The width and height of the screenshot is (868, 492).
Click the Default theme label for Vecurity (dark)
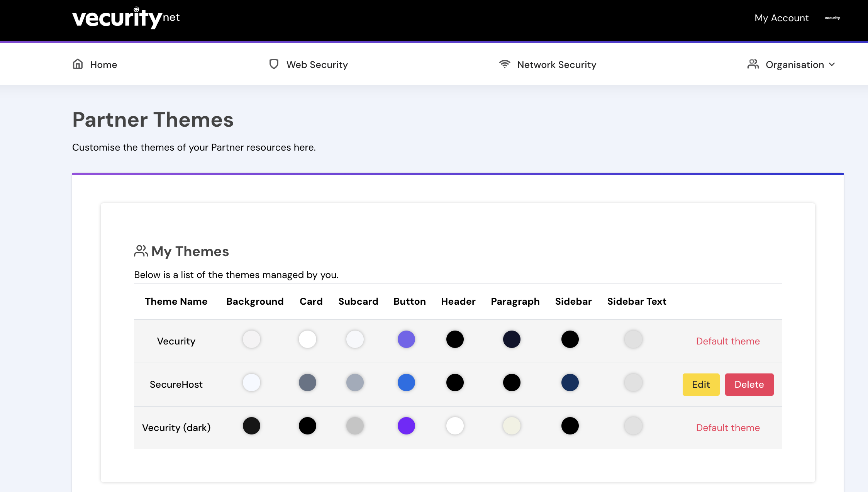pos(727,428)
